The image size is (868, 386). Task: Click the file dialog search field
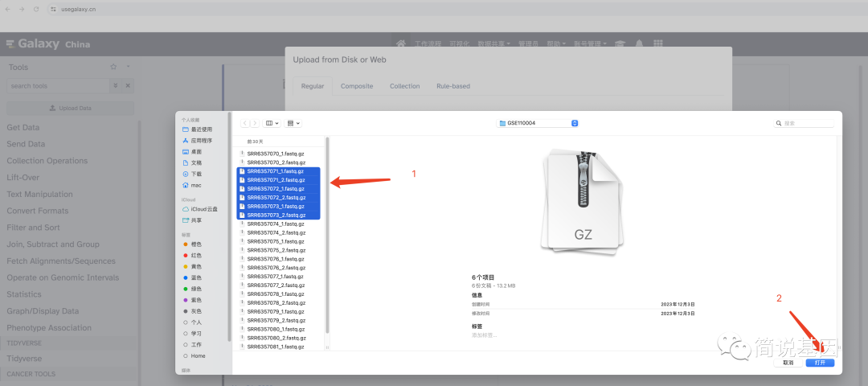[x=804, y=123]
